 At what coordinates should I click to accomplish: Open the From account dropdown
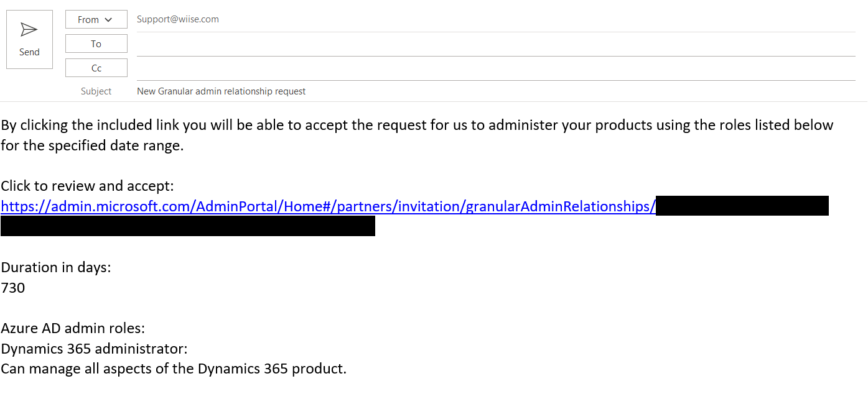click(x=96, y=19)
